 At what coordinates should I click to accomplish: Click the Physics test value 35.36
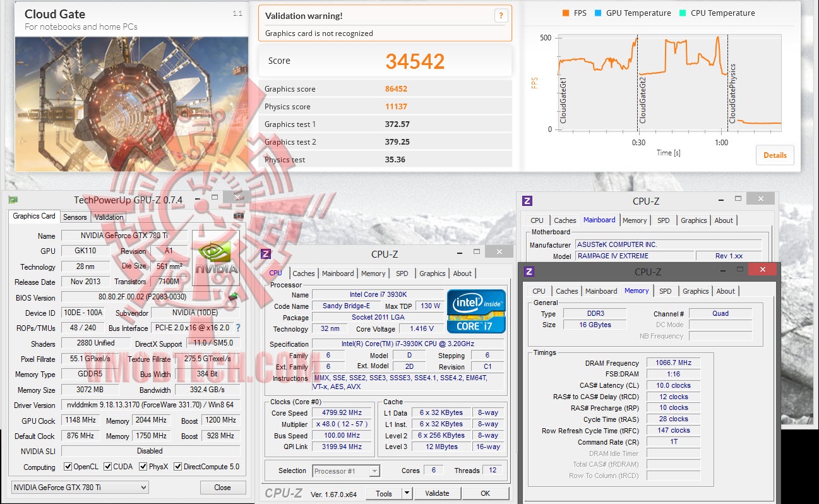pos(395,160)
